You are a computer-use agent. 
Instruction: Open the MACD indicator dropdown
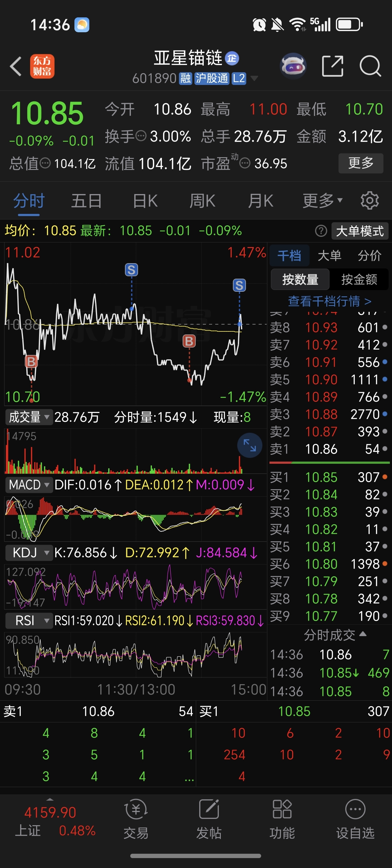point(29,485)
